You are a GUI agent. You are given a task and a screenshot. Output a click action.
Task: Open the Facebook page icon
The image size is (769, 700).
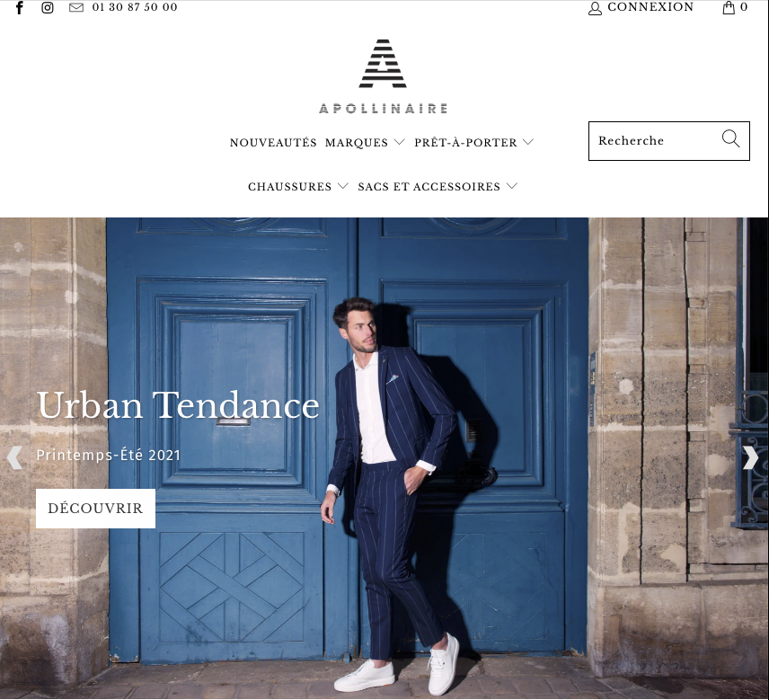click(19, 7)
